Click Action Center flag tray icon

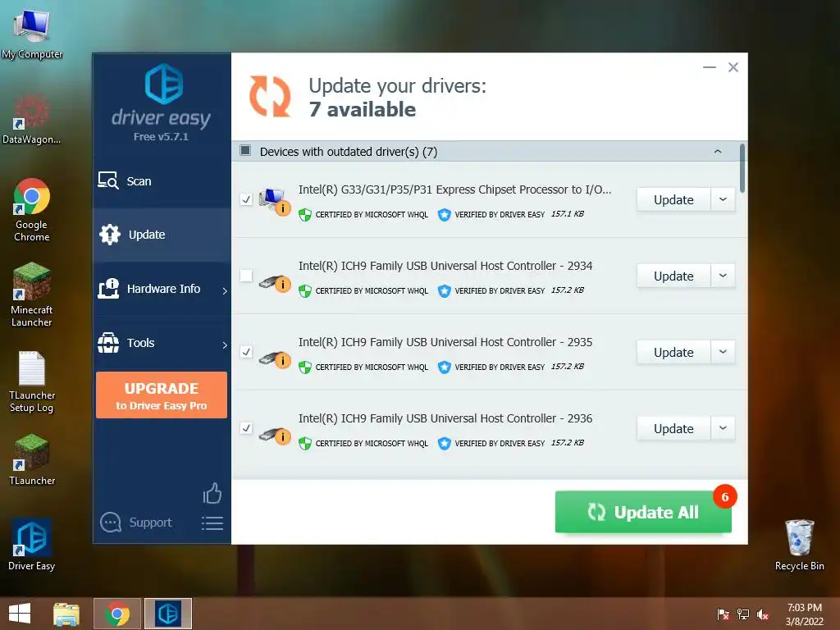tap(724, 614)
